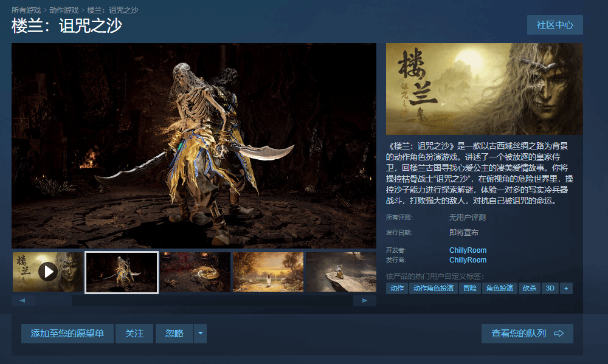Play the trailer video thumbnail
Screen dimensions: 608x364
coord(48,272)
